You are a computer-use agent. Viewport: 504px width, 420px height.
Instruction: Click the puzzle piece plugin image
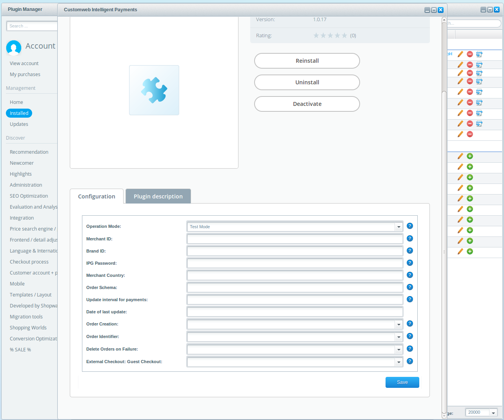point(154,90)
